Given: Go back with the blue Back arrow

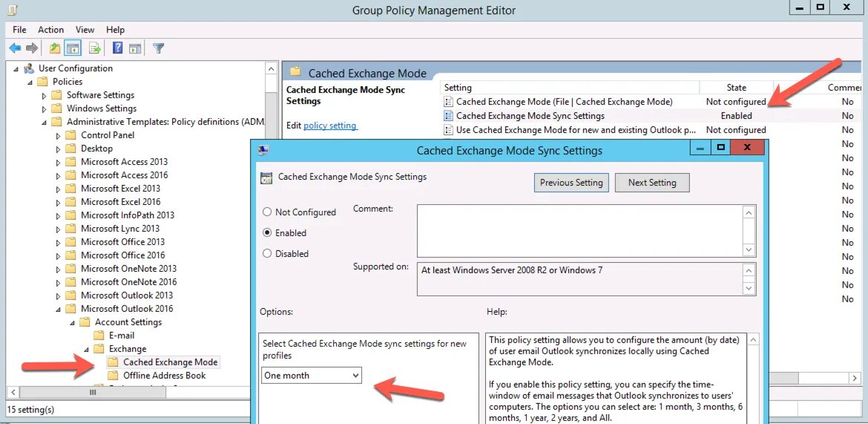Looking at the screenshot, I should [x=15, y=48].
